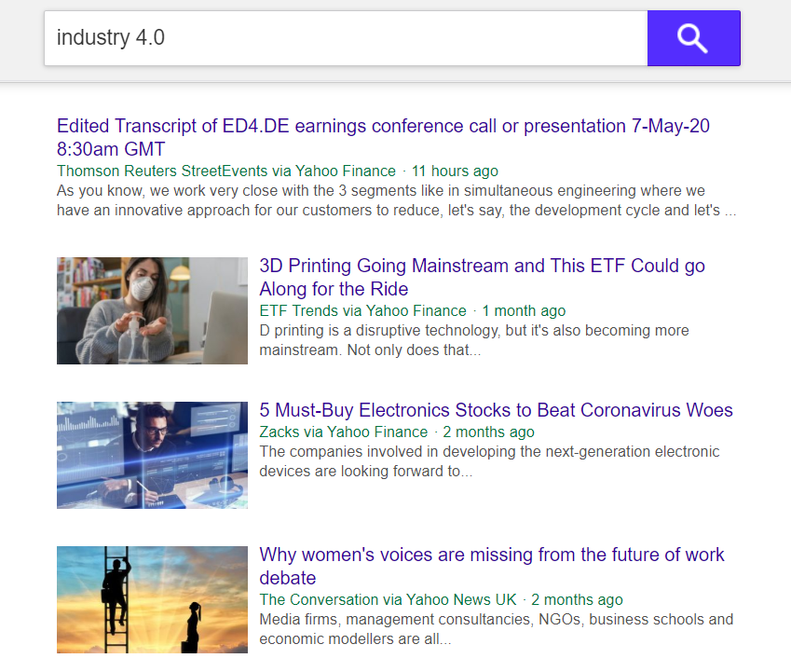Screen dimensions: 791x672
Task: Click snippet starting 'As you know, we work'
Action: coord(397,200)
